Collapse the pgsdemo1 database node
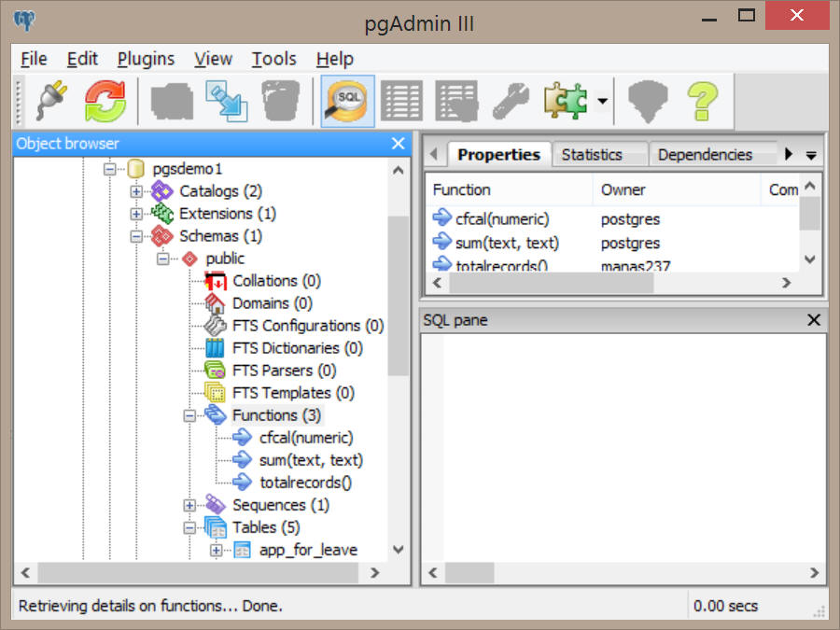 110,169
